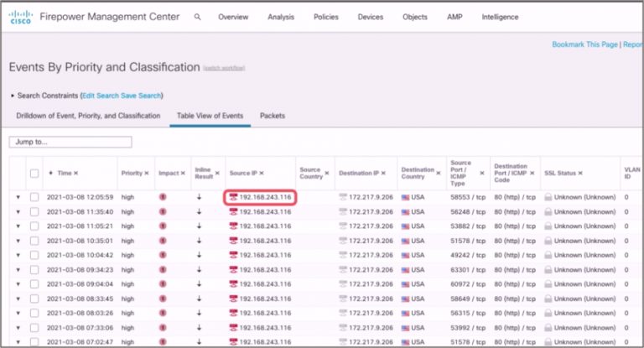Click destination host icon in first row

tap(342, 198)
